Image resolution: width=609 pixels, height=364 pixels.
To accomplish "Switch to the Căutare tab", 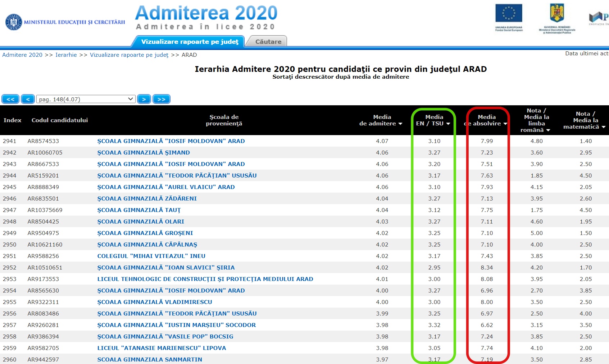I will pyautogui.click(x=268, y=42).
